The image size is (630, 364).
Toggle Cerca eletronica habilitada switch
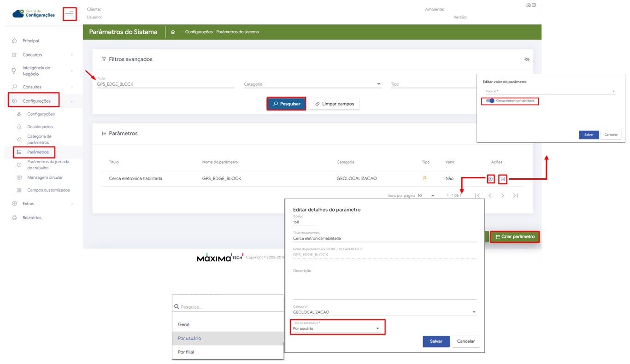click(x=490, y=100)
